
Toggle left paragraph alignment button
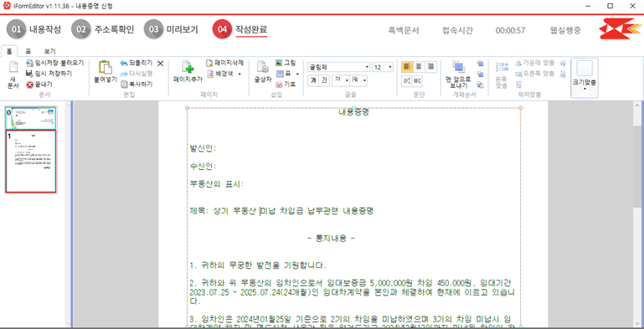(408, 66)
